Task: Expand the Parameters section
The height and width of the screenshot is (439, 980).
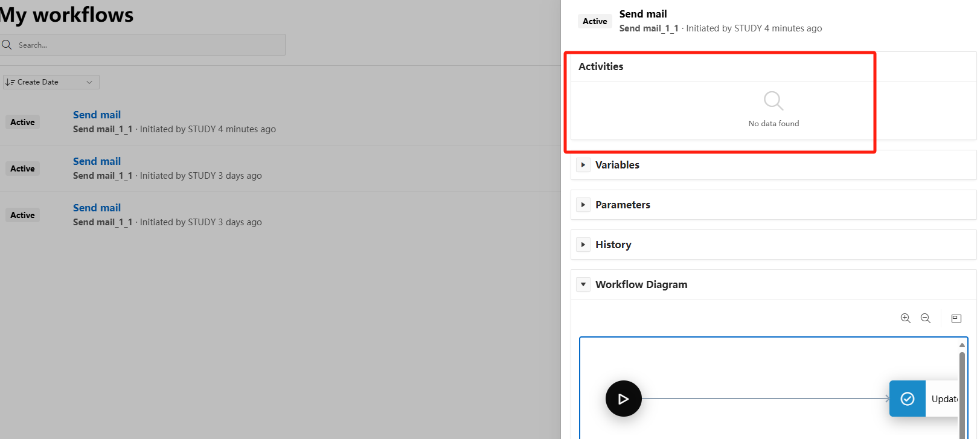Action: coord(583,205)
